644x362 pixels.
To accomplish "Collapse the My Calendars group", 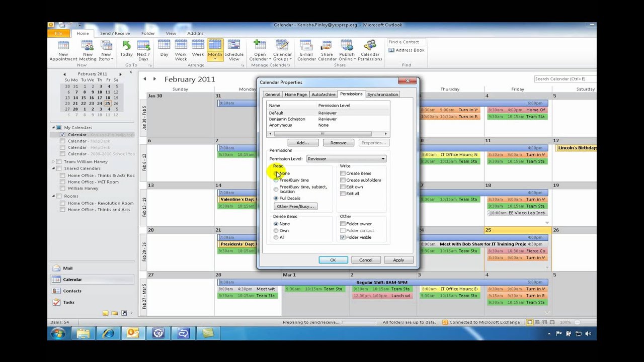I will pyautogui.click(x=54, y=128).
